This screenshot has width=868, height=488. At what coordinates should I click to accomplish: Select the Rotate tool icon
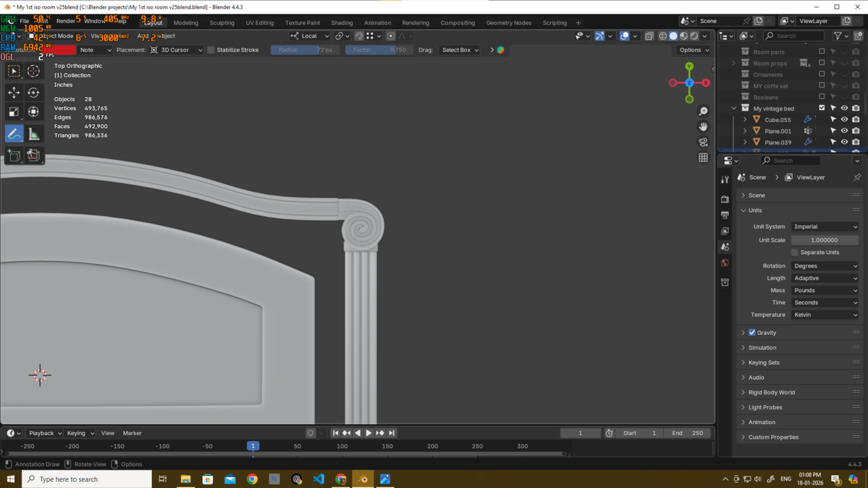33,92
